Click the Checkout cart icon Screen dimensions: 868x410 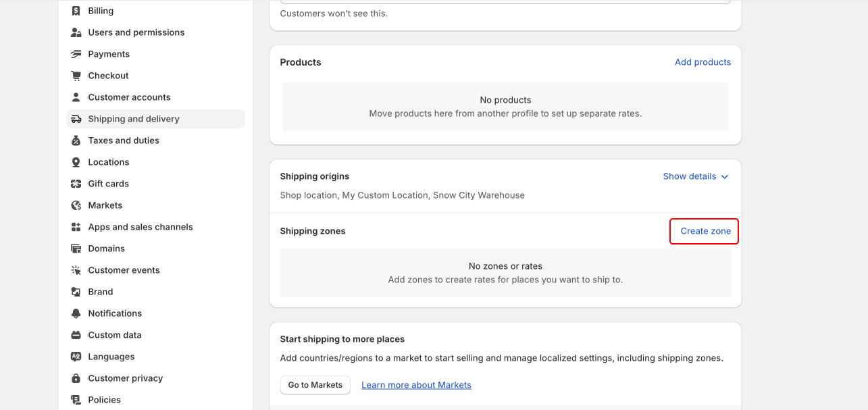(x=76, y=76)
